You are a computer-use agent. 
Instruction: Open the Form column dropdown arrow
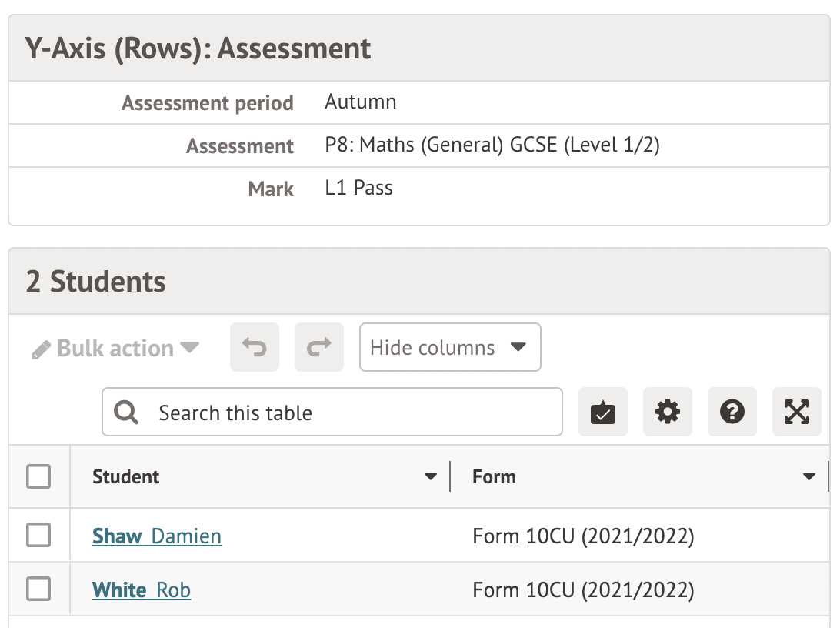[808, 477]
